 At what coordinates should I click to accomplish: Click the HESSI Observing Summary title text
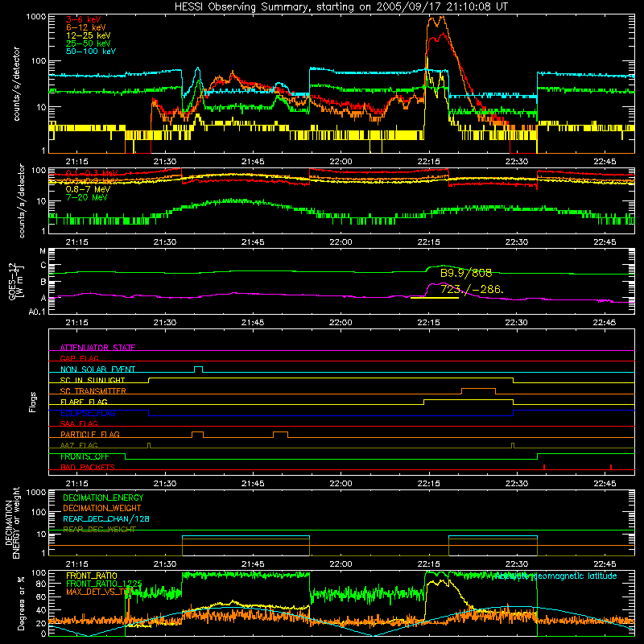(x=341, y=6)
